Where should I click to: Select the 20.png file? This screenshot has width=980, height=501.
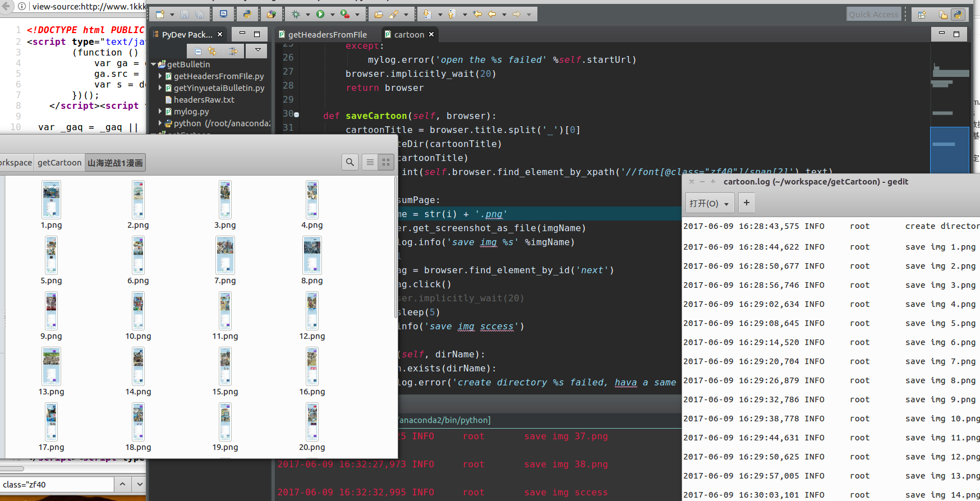pos(312,428)
